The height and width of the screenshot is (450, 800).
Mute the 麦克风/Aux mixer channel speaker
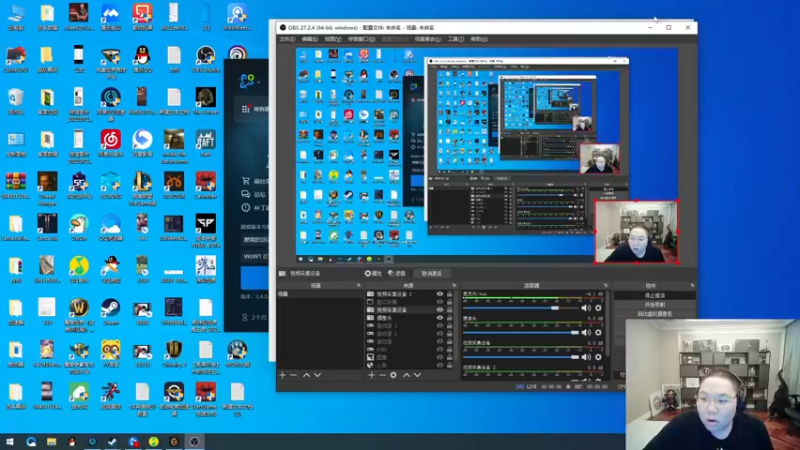pos(586,308)
